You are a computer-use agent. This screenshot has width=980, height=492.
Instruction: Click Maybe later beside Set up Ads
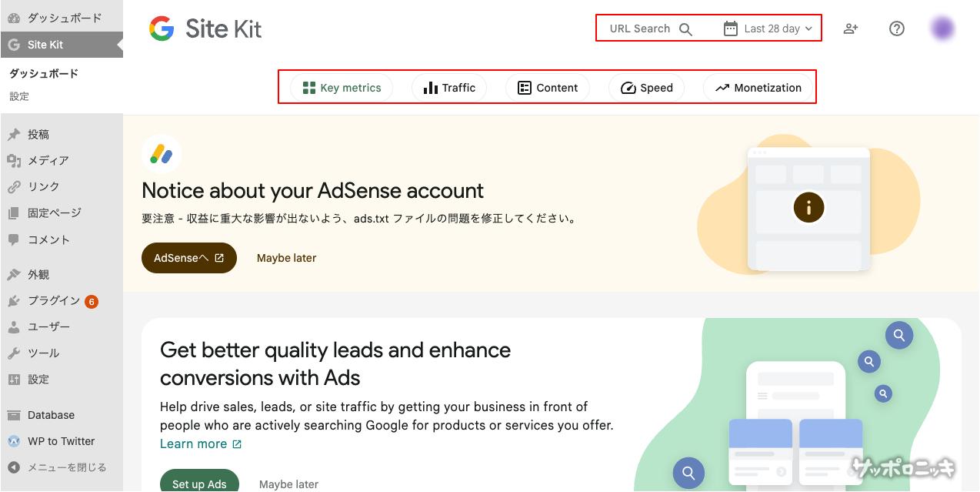pyautogui.click(x=288, y=484)
